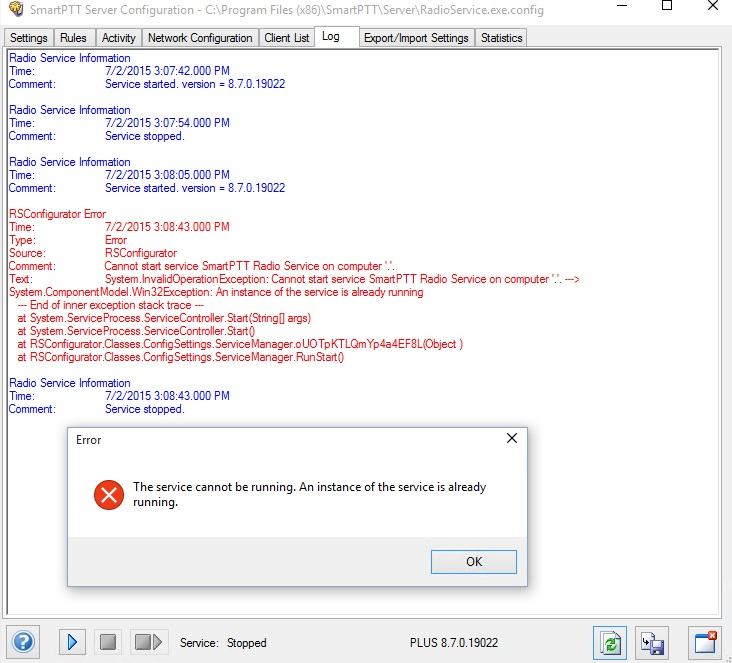Click the Win32Exception already running line

[x=216, y=292]
